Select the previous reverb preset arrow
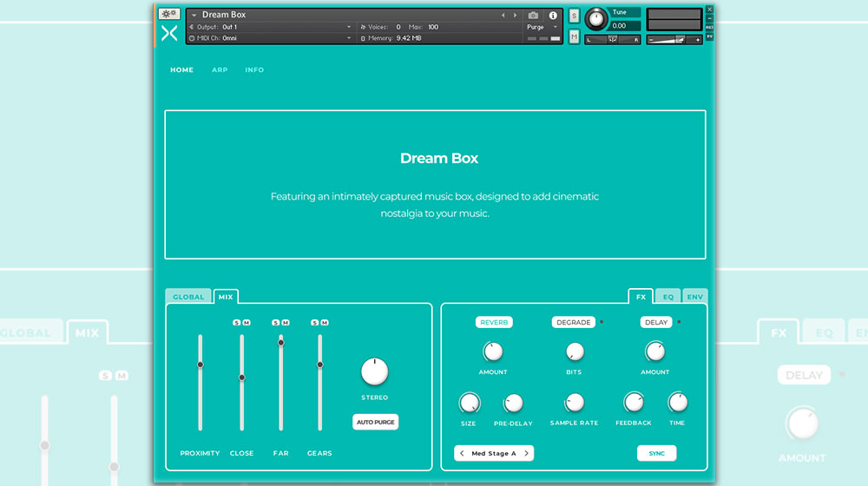Screen dimensions: 868x486 [x=462, y=453]
